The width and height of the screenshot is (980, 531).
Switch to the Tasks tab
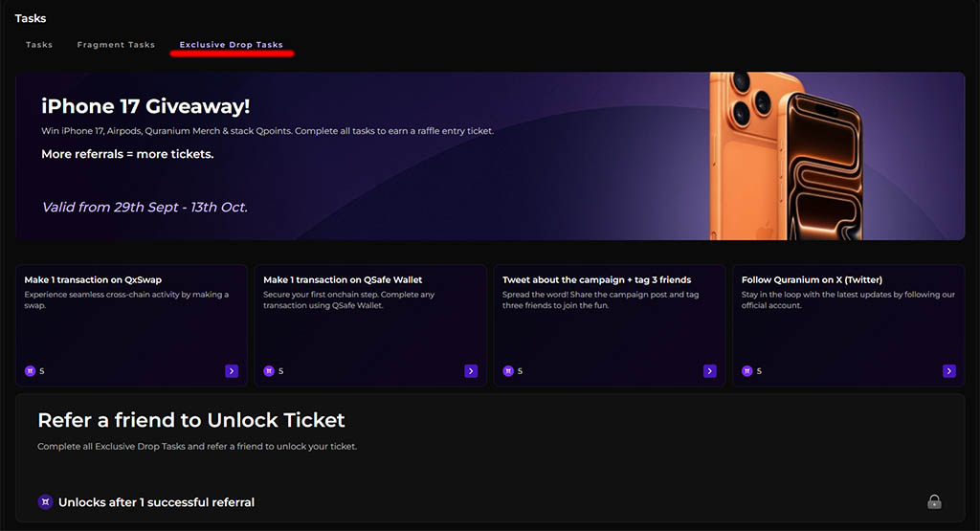(x=39, y=45)
